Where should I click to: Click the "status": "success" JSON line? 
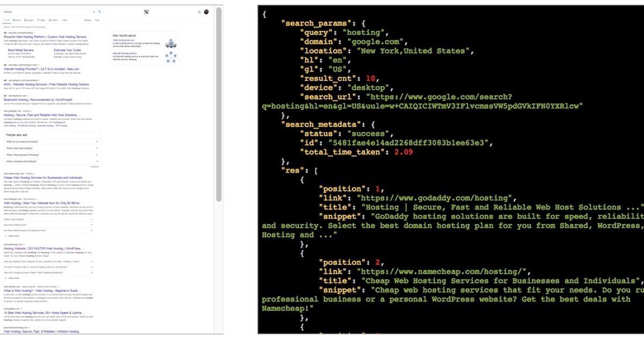347,134
